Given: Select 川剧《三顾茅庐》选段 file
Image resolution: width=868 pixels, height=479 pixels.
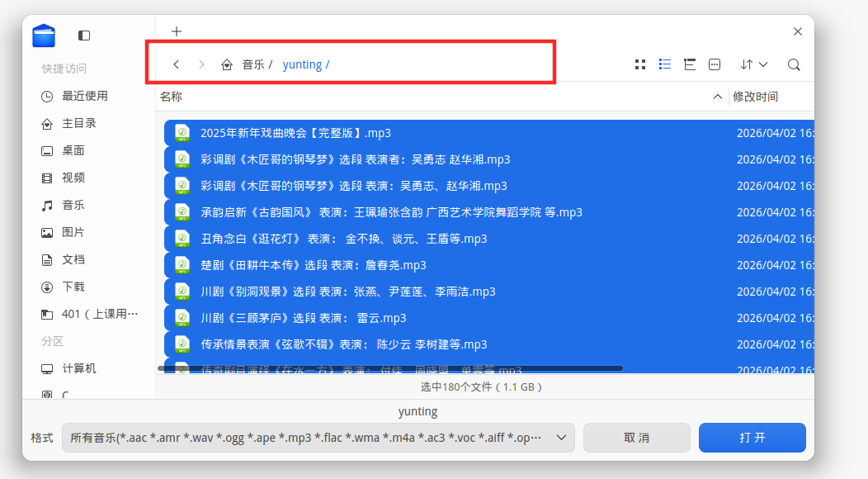Looking at the screenshot, I should (x=488, y=318).
